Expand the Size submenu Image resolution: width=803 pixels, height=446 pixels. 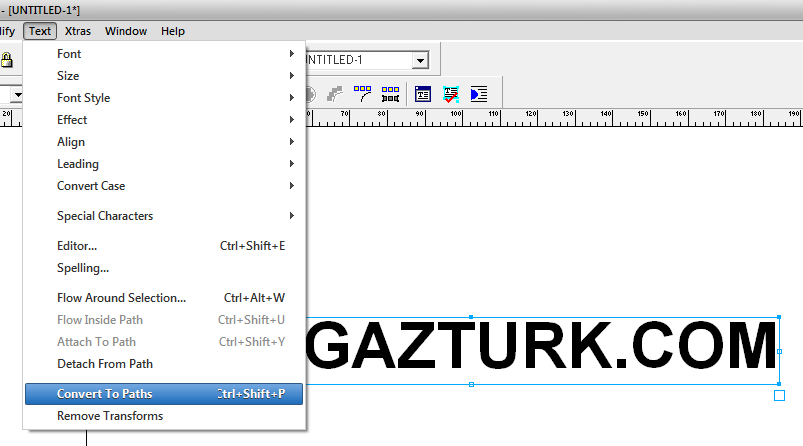click(x=164, y=76)
